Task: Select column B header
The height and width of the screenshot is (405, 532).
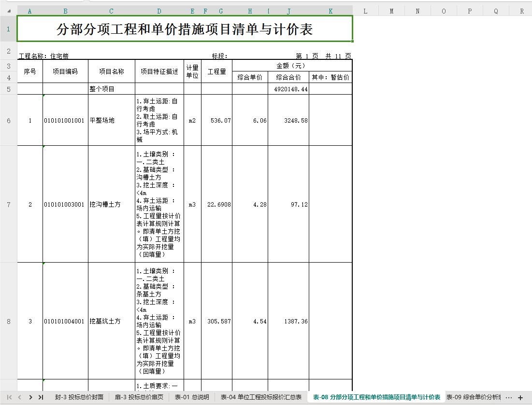Action: pyautogui.click(x=66, y=11)
